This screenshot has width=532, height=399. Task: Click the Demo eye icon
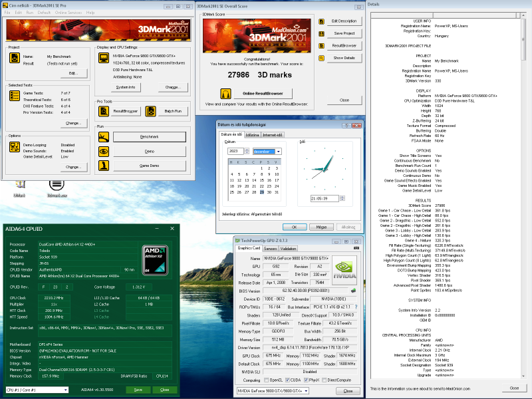tap(104, 152)
